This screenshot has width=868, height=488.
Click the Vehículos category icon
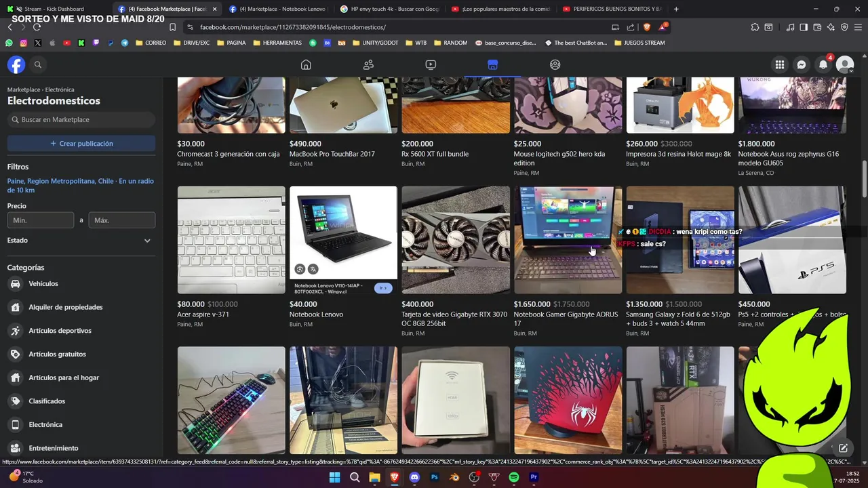click(15, 284)
